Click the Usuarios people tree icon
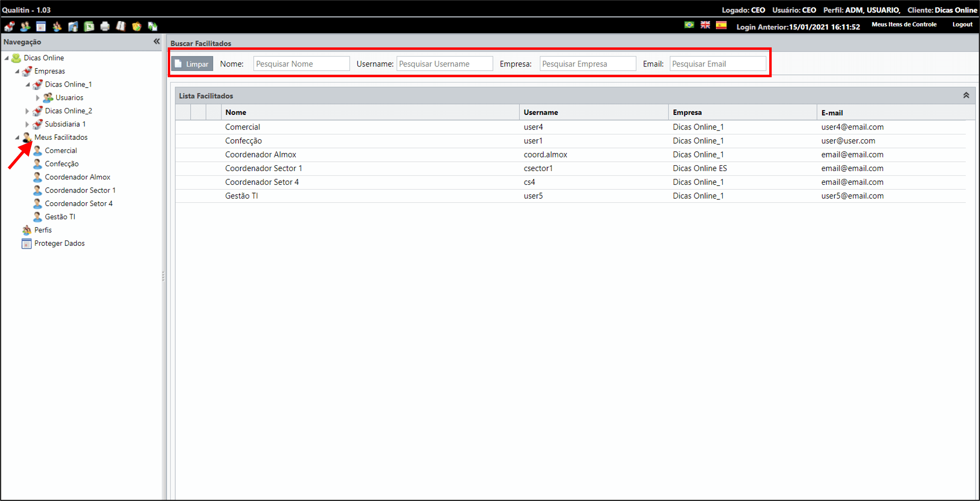 click(x=48, y=98)
